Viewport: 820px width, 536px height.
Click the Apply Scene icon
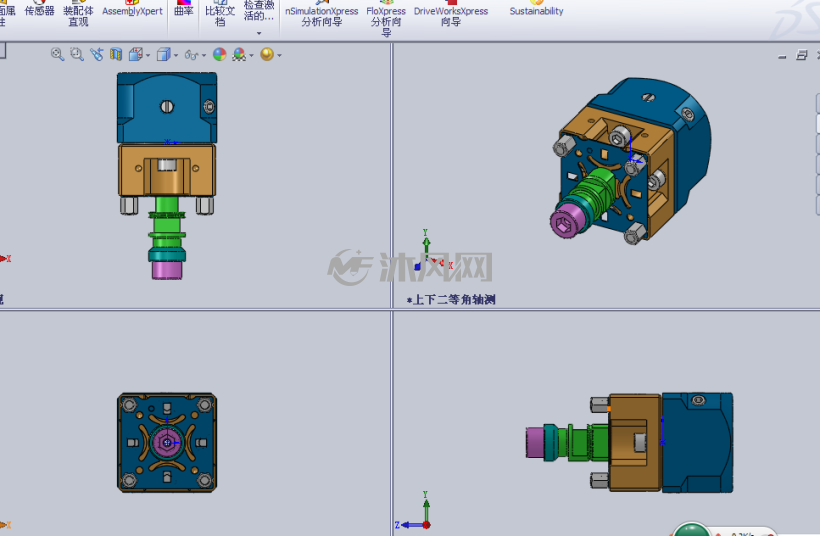[239, 54]
